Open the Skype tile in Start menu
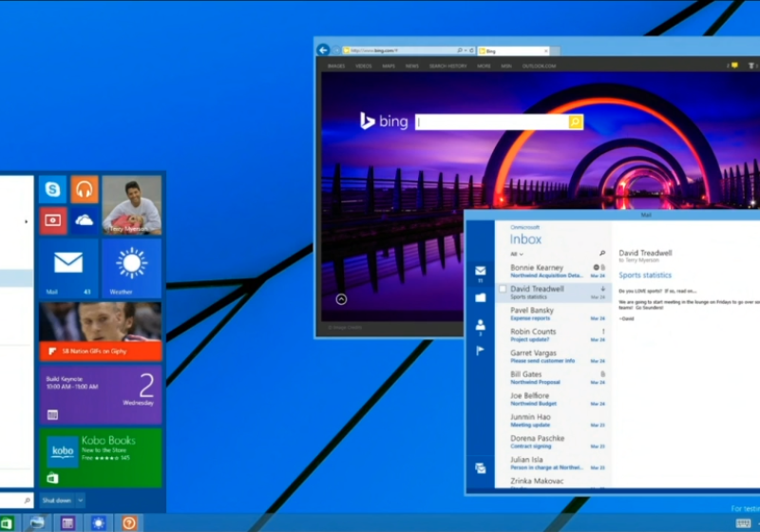The height and width of the screenshot is (532, 760). [52, 189]
